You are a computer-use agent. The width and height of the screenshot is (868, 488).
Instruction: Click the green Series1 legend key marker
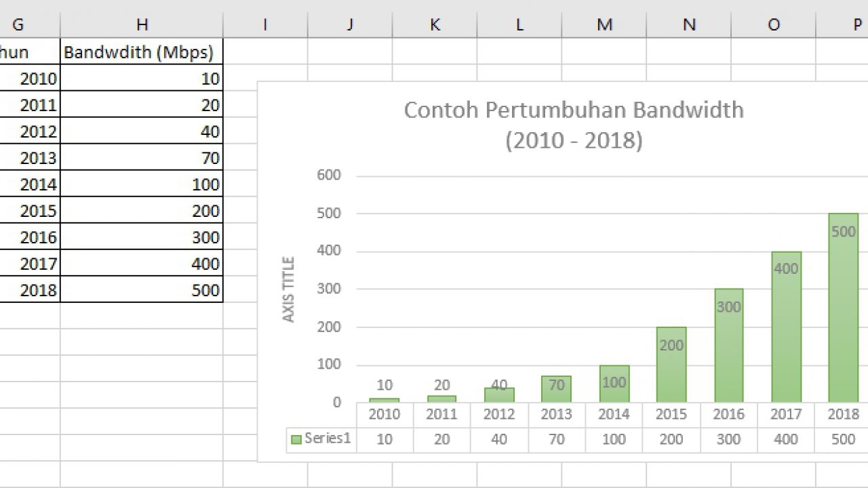296,439
